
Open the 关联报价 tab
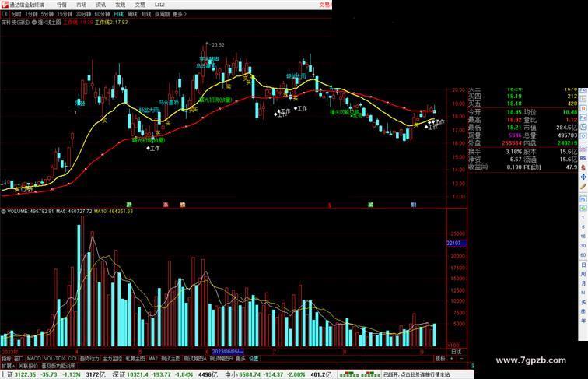pyautogui.click(x=29, y=366)
